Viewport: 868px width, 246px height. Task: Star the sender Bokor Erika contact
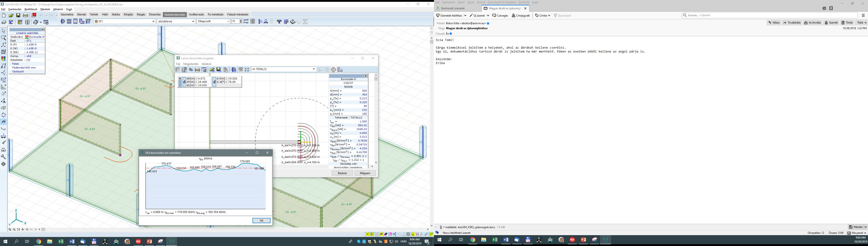tap(488, 23)
